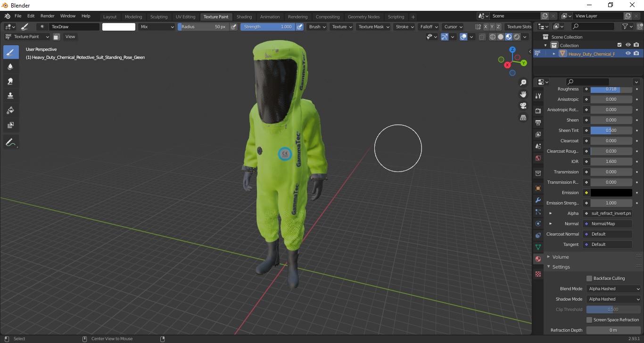Open the View Layer properties tab icon

(538, 134)
